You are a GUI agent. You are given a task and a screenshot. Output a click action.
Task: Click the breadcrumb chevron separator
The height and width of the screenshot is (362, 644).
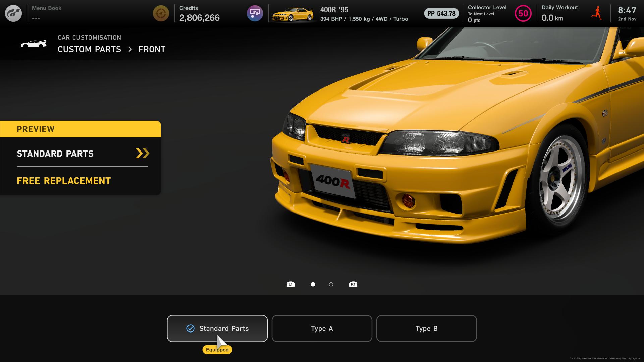click(x=130, y=49)
